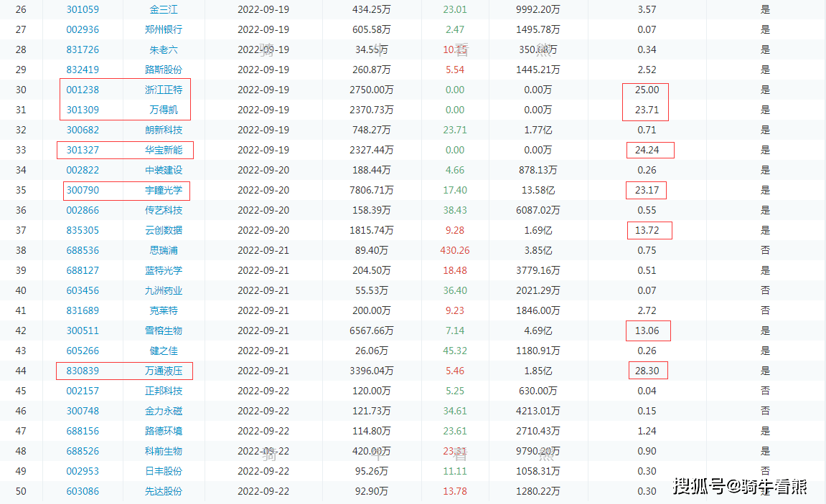
Task: Select the 28.30 ratio in row 44
Action: point(647,371)
